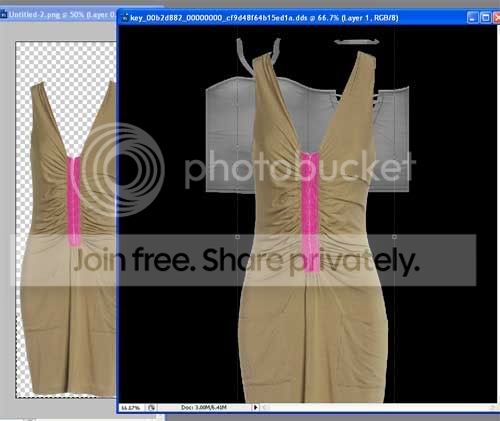Screen dimensions: 500x421
Task: Click the Photoshop icon in the dds window title
Action: [125, 18]
